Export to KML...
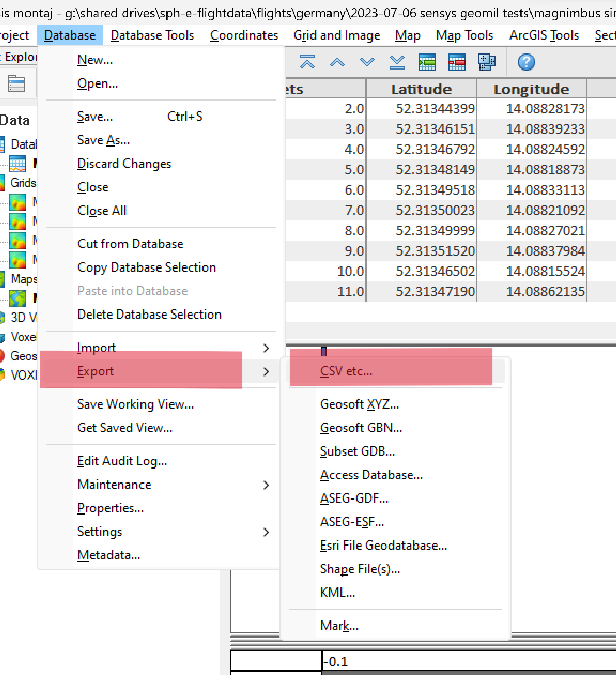The image size is (616, 675). [338, 593]
